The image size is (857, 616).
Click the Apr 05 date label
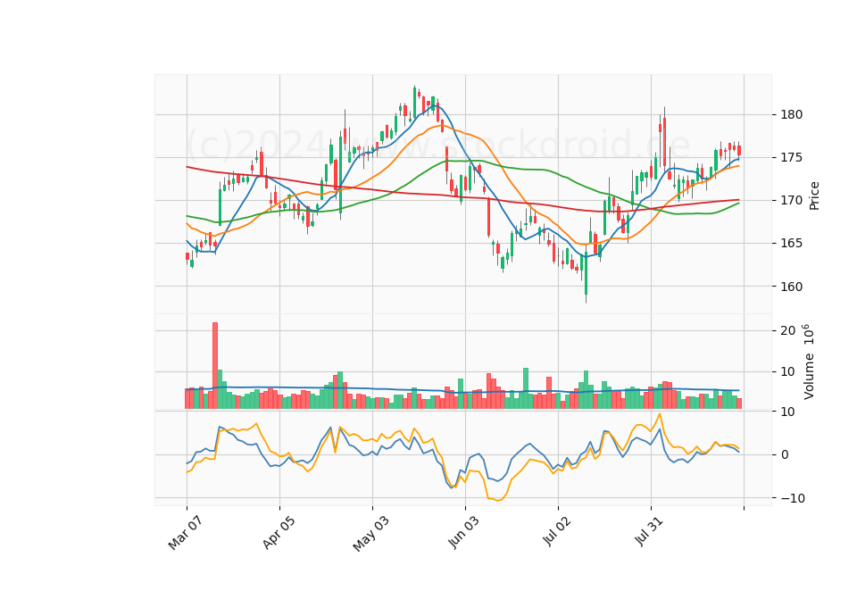279,532
